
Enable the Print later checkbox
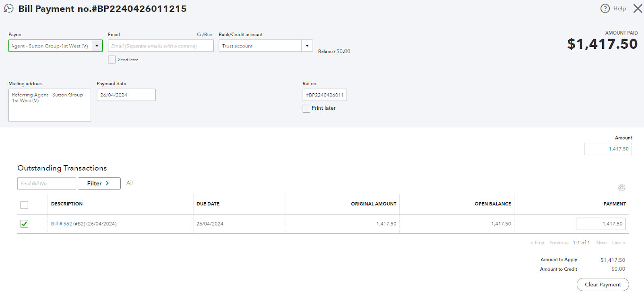pyautogui.click(x=306, y=109)
